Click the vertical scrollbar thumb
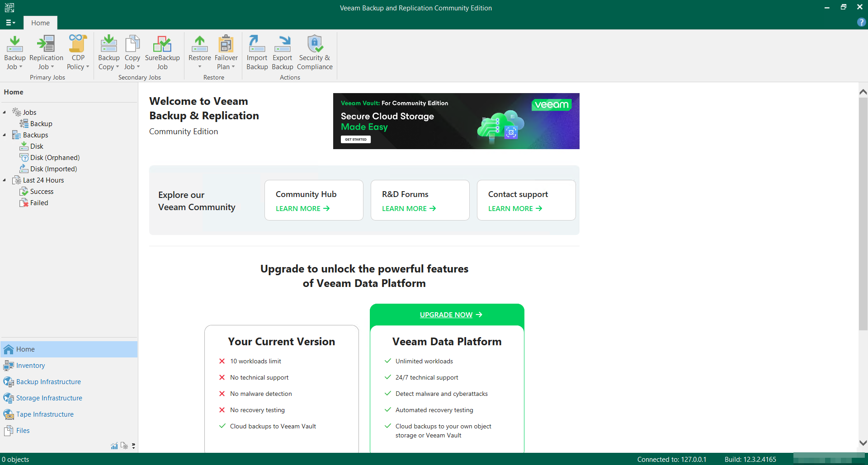The width and height of the screenshot is (868, 465). (x=863, y=214)
